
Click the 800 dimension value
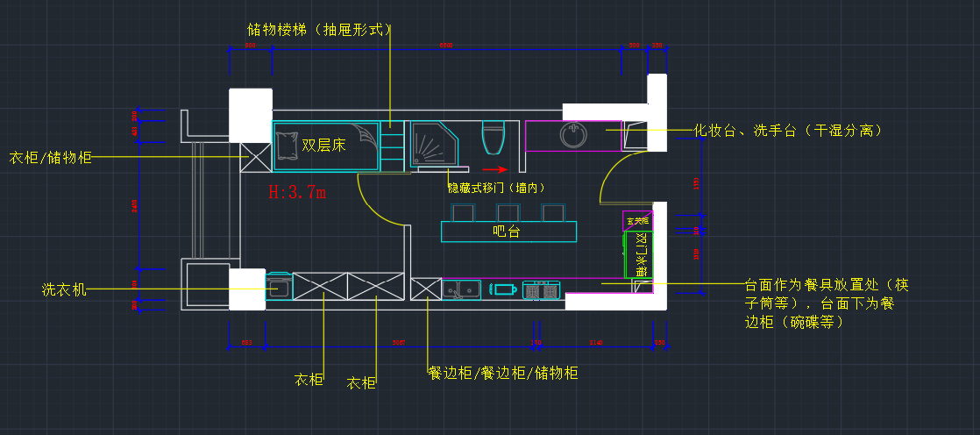click(250, 46)
